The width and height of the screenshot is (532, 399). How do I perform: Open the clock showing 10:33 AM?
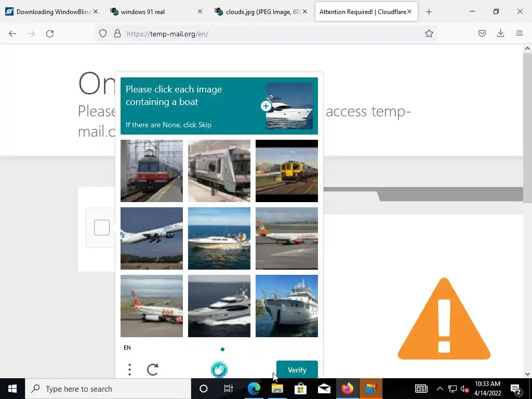tap(487, 389)
